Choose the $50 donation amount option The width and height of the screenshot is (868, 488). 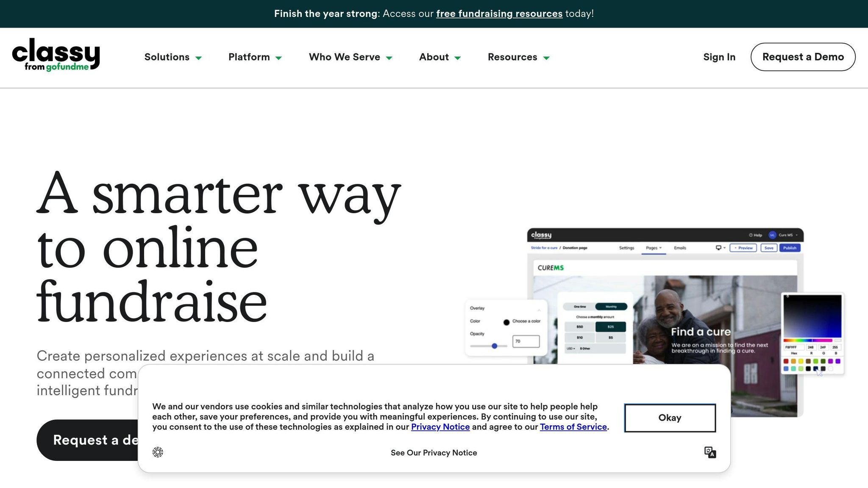point(579,327)
